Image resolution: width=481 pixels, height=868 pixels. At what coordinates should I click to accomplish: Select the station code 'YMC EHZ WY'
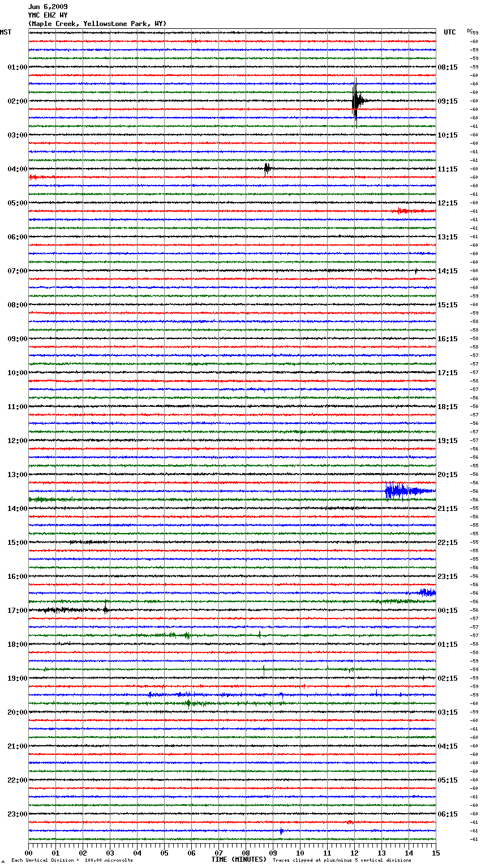click(48, 15)
